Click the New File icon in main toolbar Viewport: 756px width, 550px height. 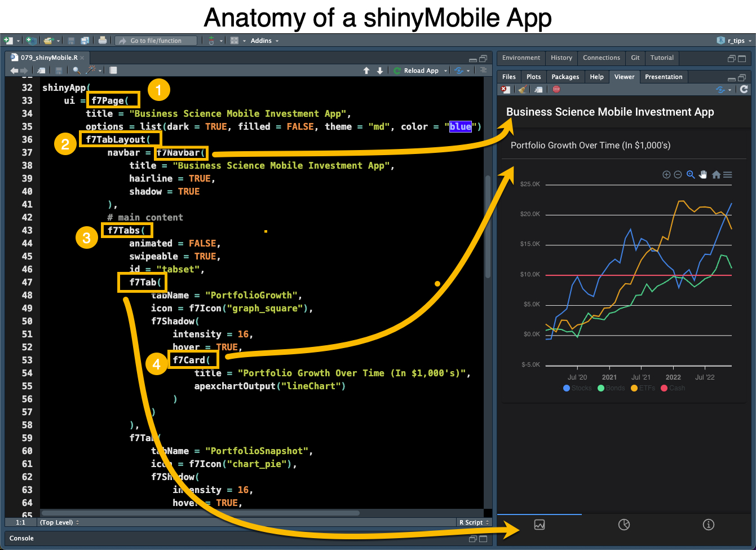click(8, 41)
